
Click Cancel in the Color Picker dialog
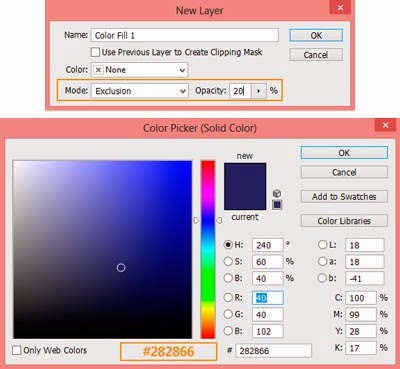pos(344,172)
